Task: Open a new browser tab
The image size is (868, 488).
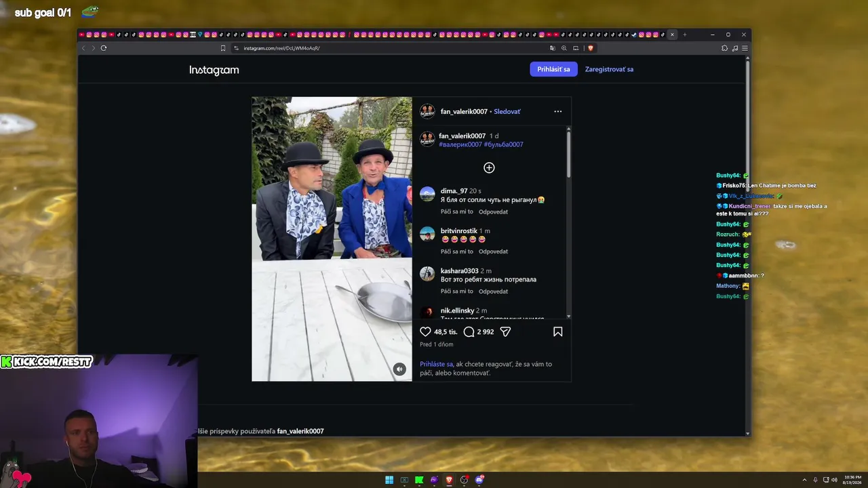Action: (x=684, y=35)
